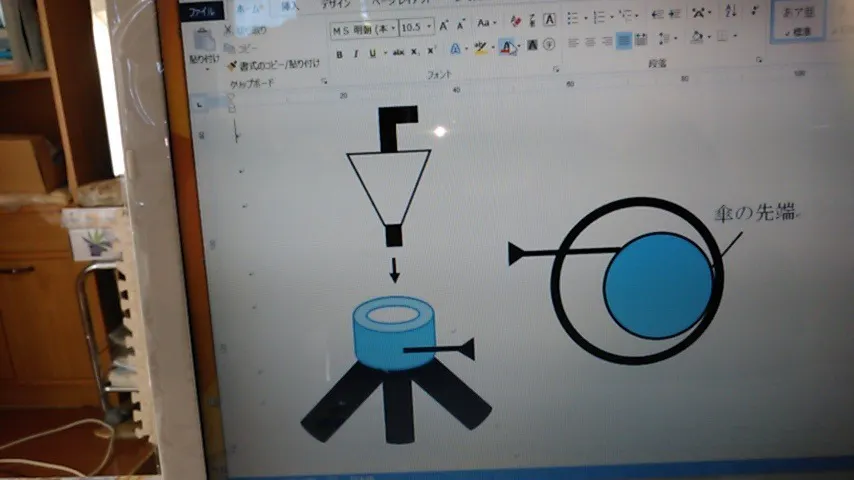
Task: Toggle strikethrough (abc) formatting
Action: coord(398,52)
